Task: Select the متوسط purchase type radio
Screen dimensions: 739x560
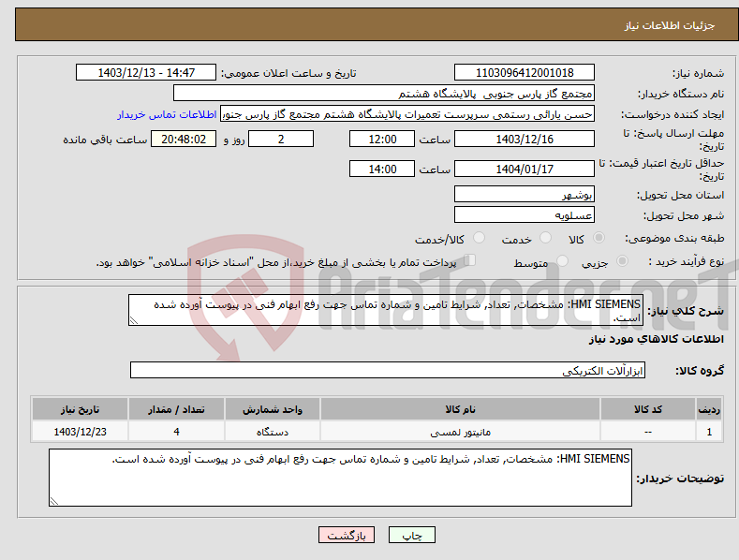Action: pos(562,260)
